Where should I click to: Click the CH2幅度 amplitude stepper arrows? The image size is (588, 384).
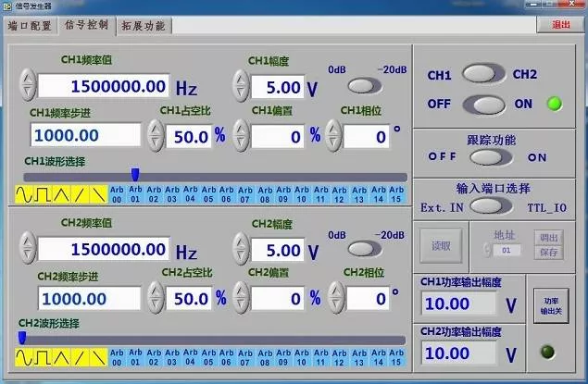(241, 250)
